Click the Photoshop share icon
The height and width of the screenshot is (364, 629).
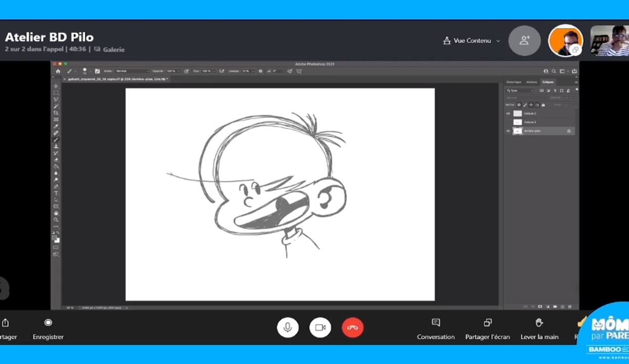(x=574, y=71)
